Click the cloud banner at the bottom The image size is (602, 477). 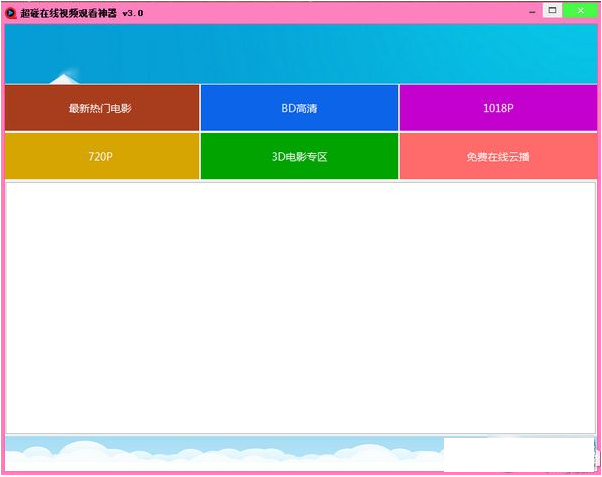[x=220, y=452]
